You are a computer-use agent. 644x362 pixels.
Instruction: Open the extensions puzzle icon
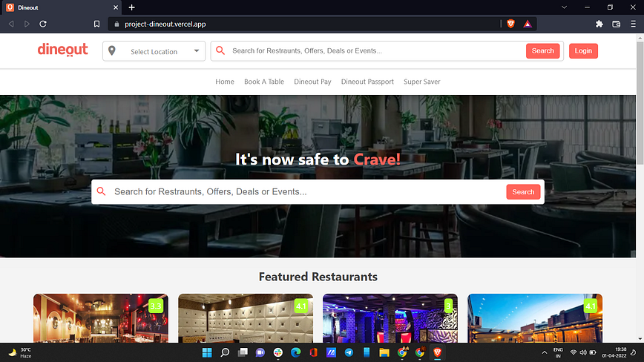tap(599, 24)
